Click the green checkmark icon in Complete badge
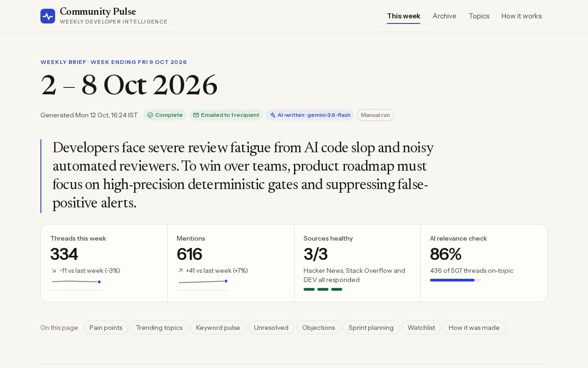The height and width of the screenshot is (368, 588). 150,115
